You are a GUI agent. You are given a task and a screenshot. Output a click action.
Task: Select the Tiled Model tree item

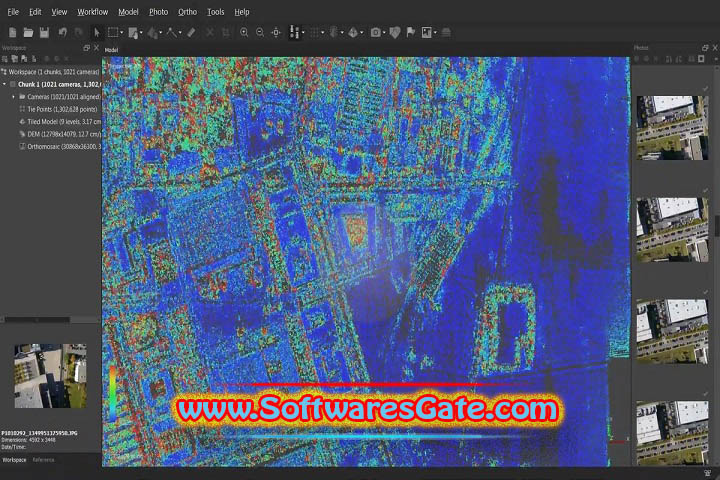click(x=60, y=122)
